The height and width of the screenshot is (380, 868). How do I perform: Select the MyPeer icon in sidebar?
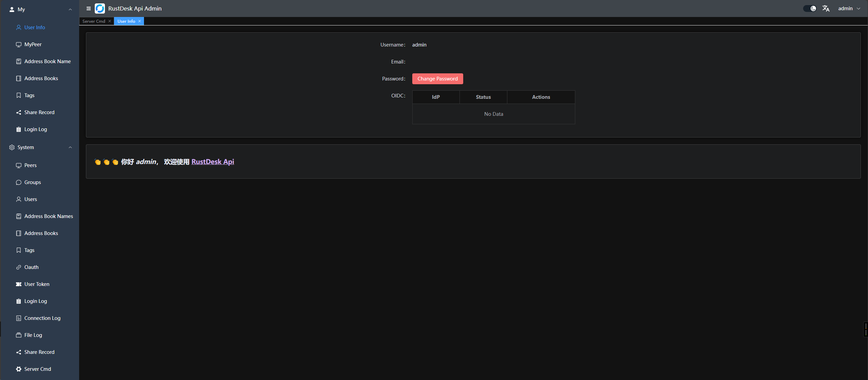pyautogui.click(x=19, y=44)
